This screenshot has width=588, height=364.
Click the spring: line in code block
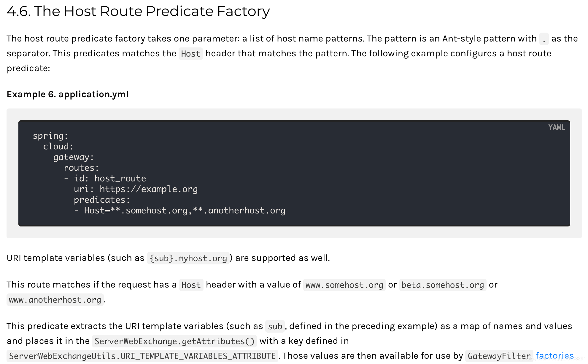50,136
